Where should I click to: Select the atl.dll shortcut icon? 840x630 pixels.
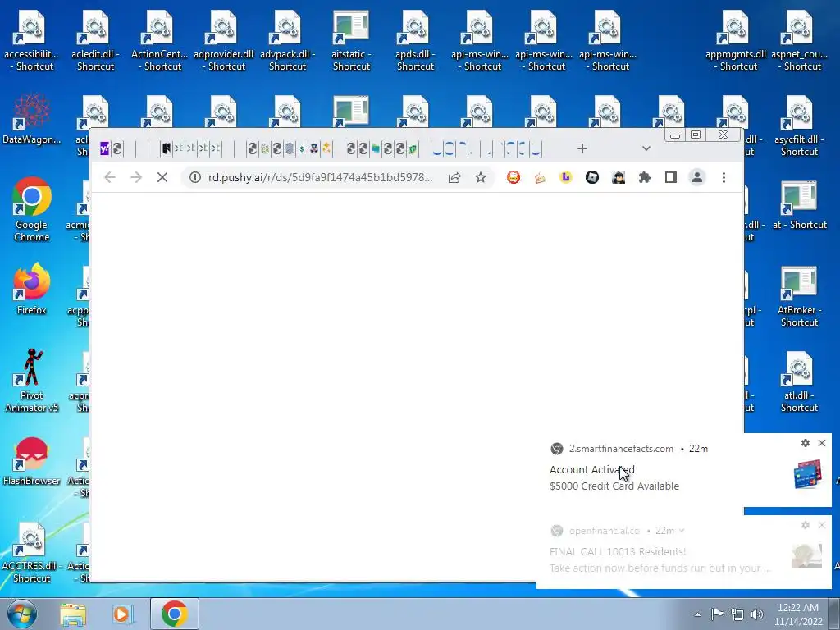coord(799,382)
